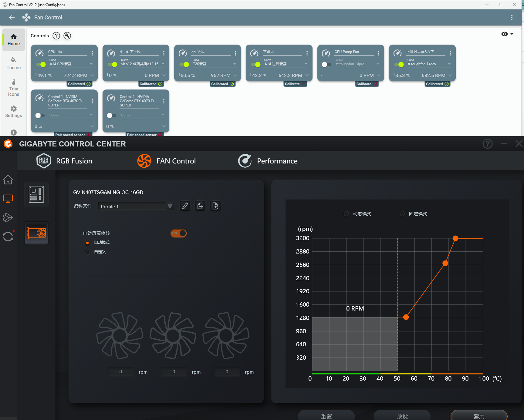Toggle the 中、前下进风 control switch
524x420 pixels.
(113, 64)
